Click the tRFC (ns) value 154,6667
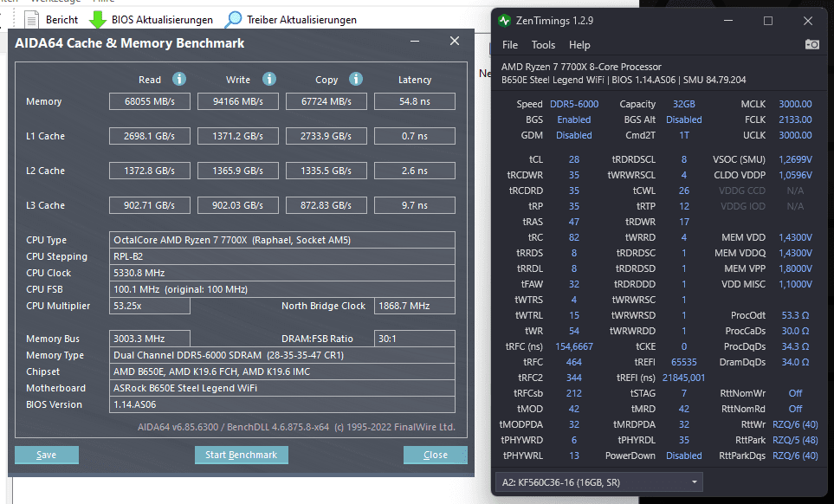The width and height of the screenshot is (834, 504). pos(574,346)
